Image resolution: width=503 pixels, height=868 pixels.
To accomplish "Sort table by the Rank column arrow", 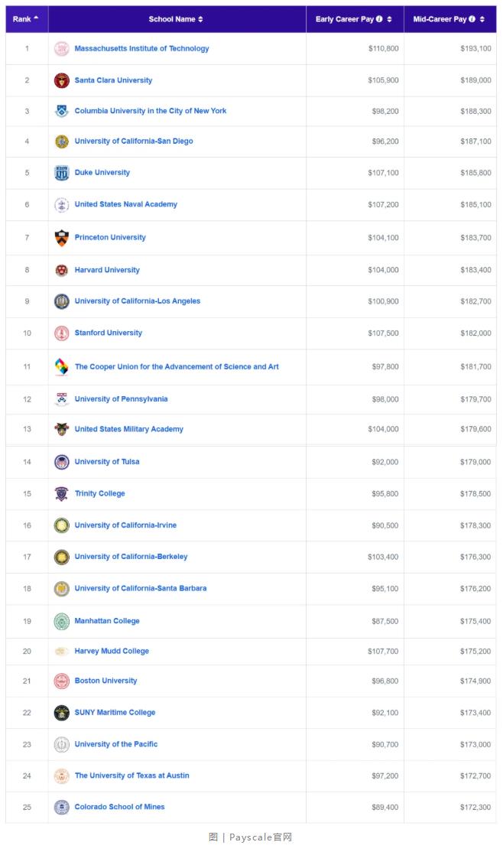I will pos(36,18).
